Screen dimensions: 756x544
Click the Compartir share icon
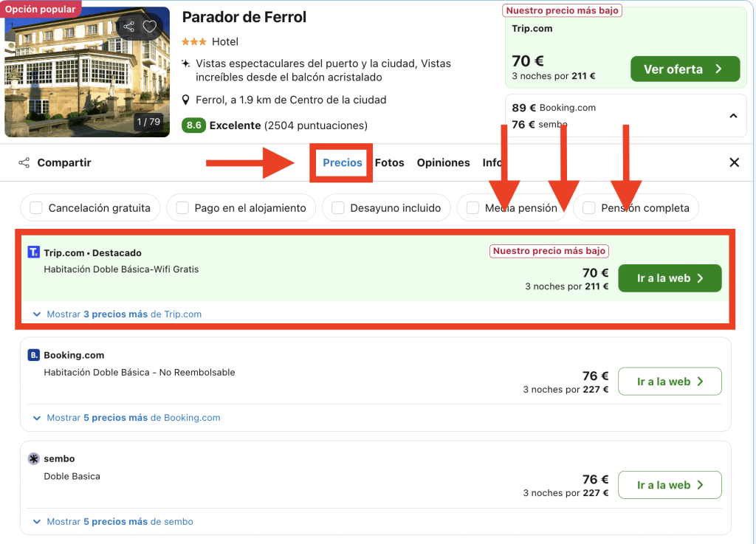(x=24, y=162)
